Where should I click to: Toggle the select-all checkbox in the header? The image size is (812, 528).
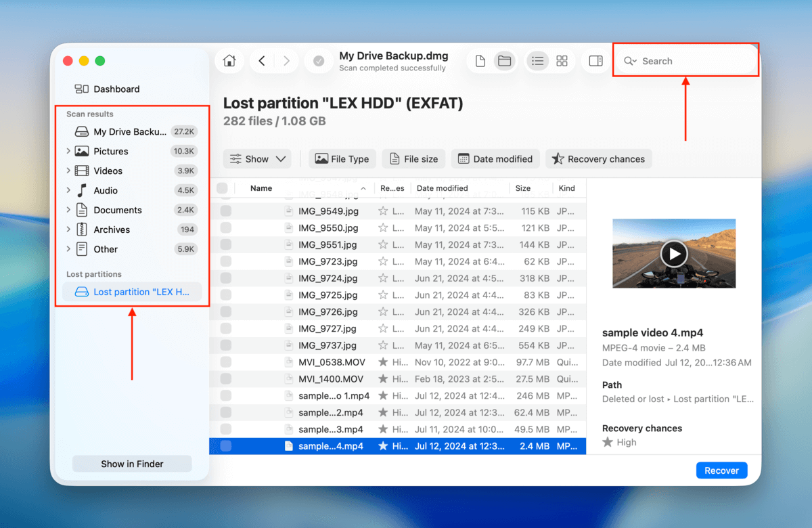click(x=223, y=188)
